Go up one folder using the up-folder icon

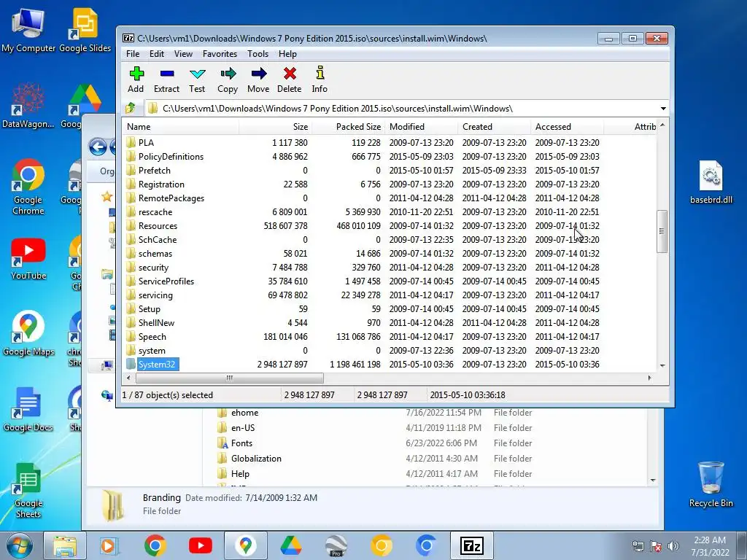pyautogui.click(x=131, y=108)
